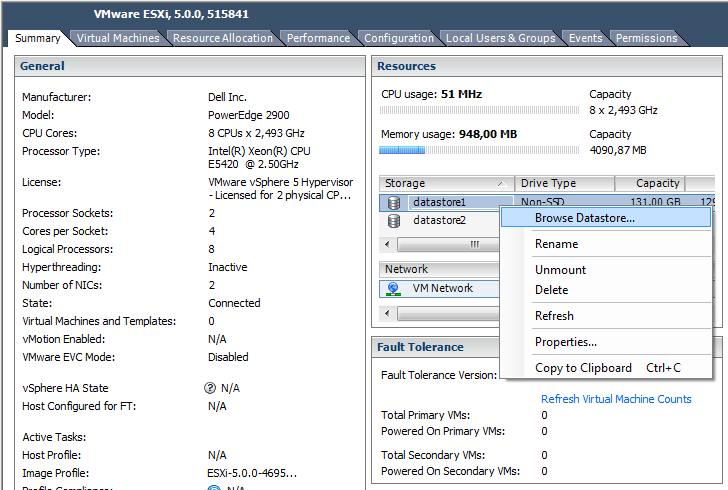The width and height of the screenshot is (728, 490).
Task: Click the storage list left scroll arrow
Action: (387, 244)
